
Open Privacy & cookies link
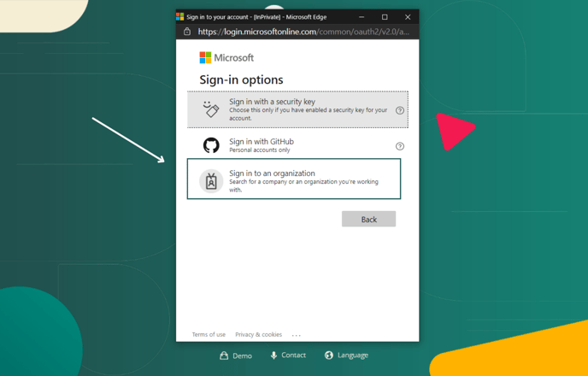258,334
